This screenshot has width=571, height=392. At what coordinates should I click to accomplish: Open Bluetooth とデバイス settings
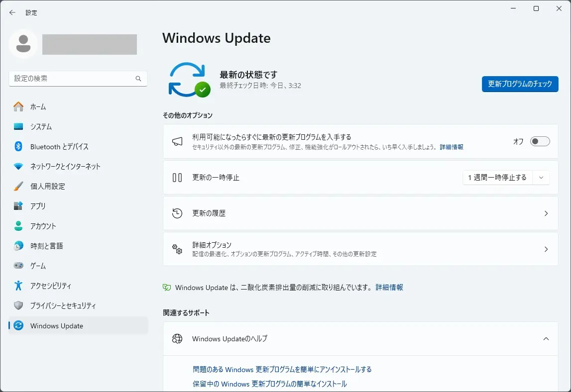pos(78,146)
